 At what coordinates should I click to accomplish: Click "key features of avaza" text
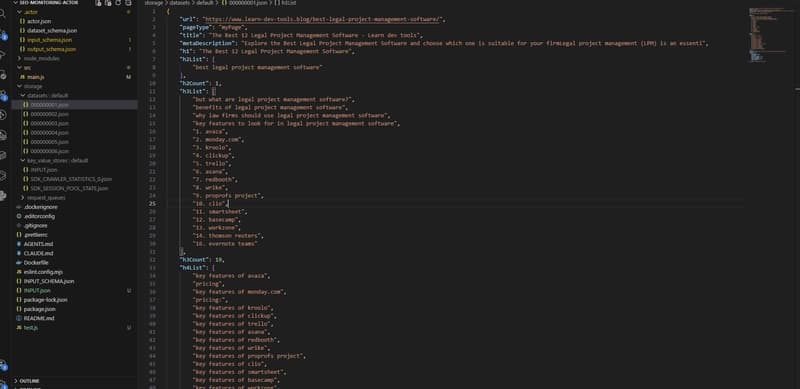pyautogui.click(x=230, y=276)
